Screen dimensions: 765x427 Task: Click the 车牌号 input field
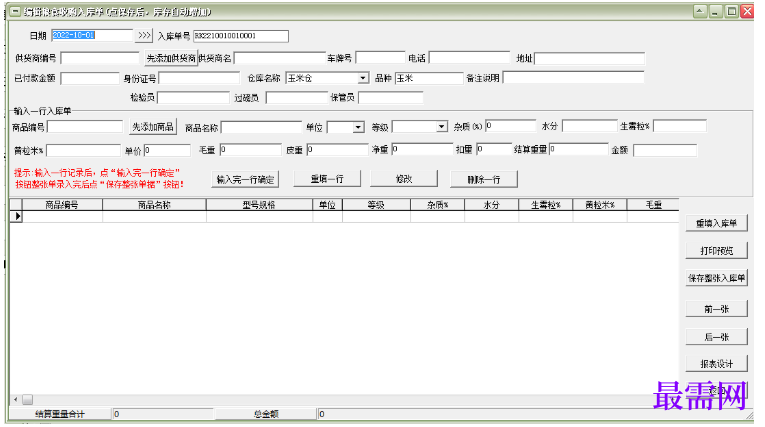pyautogui.click(x=380, y=58)
